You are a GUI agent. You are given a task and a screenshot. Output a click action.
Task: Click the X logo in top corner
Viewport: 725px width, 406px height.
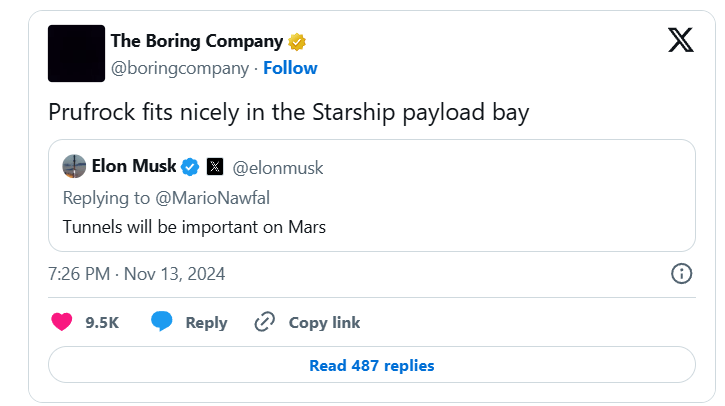click(680, 40)
